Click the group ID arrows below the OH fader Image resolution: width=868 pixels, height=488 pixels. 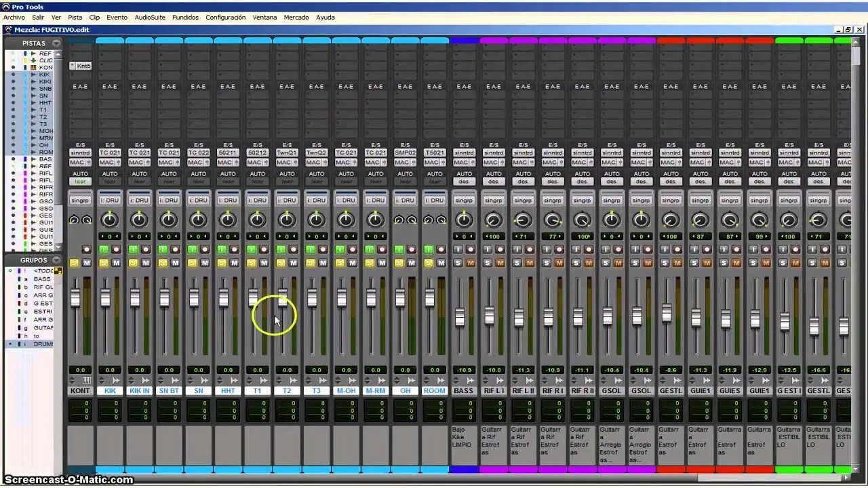pyautogui.click(x=398, y=380)
